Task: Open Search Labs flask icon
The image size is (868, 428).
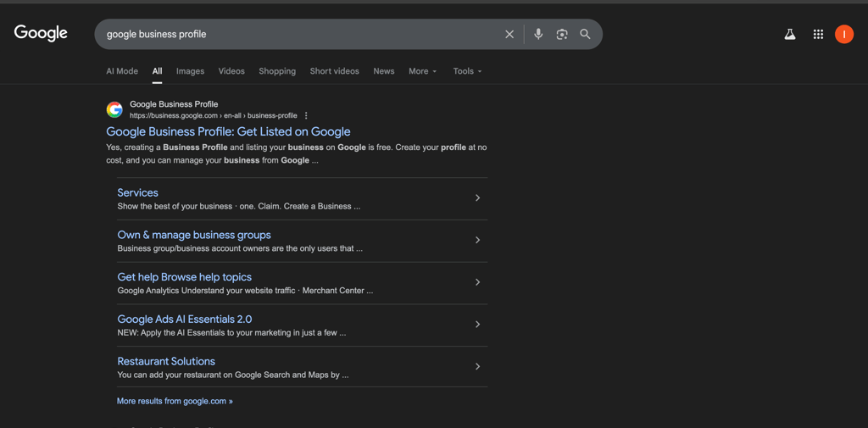Action: [789, 35]
